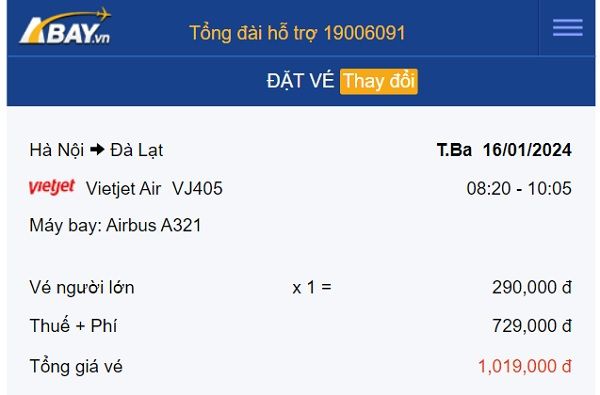
Task: Click flight number VJ405
Action: click(x=197, y=188)
